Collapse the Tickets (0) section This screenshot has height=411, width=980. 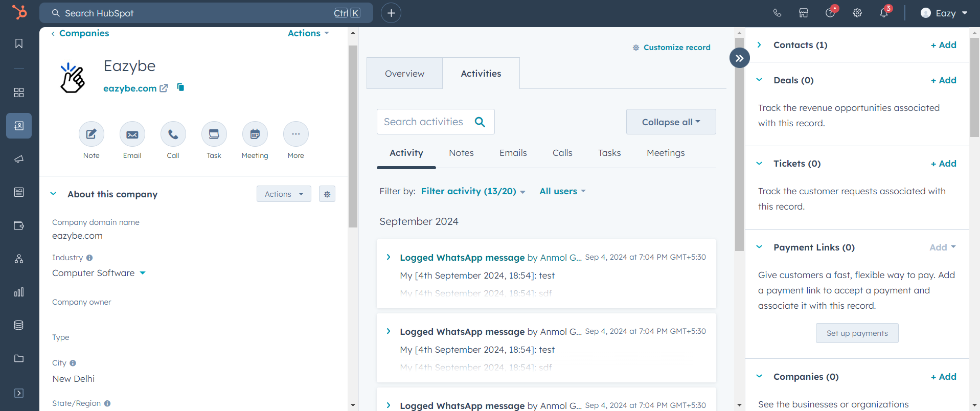pyautogui.click(x=760, y=164)
